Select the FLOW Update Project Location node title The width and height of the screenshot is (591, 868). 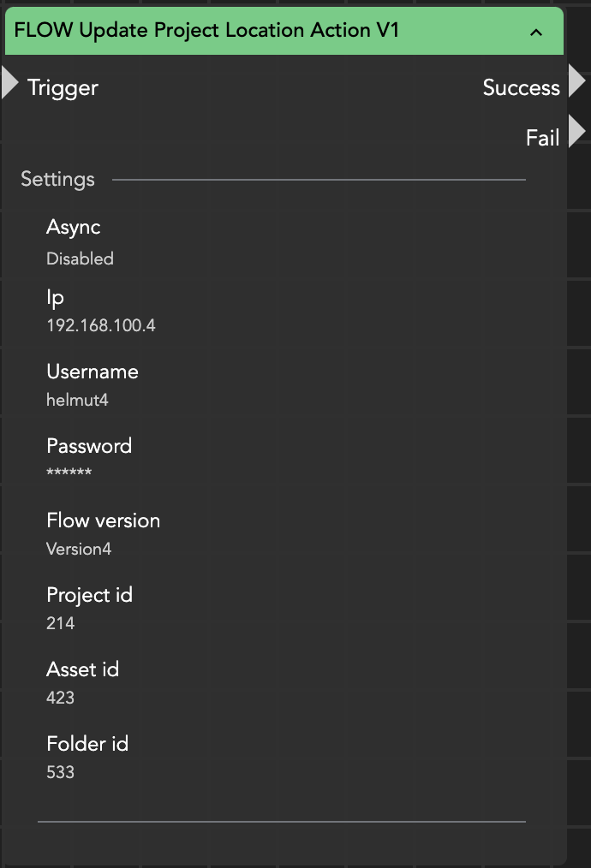(x=206, y=31)
